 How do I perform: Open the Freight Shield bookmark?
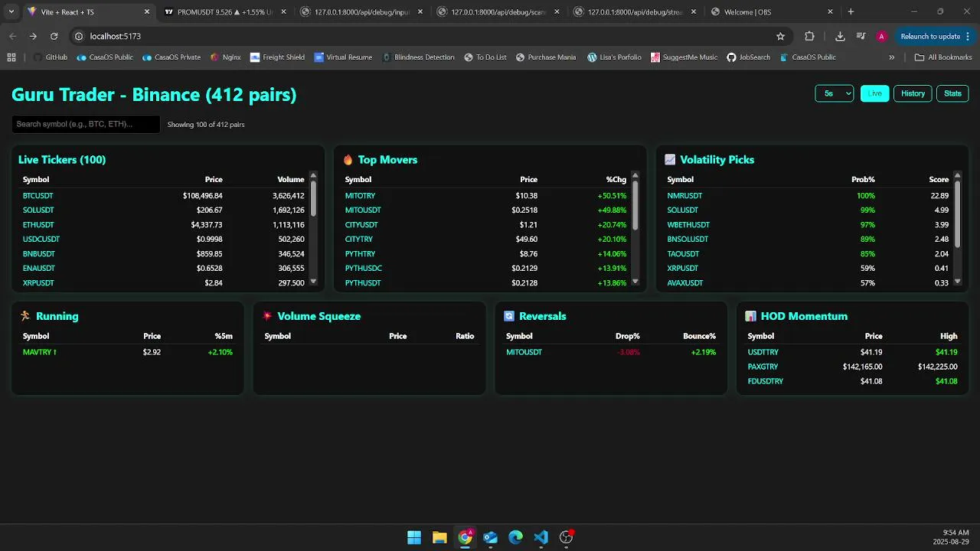click(x=277, y=57)
